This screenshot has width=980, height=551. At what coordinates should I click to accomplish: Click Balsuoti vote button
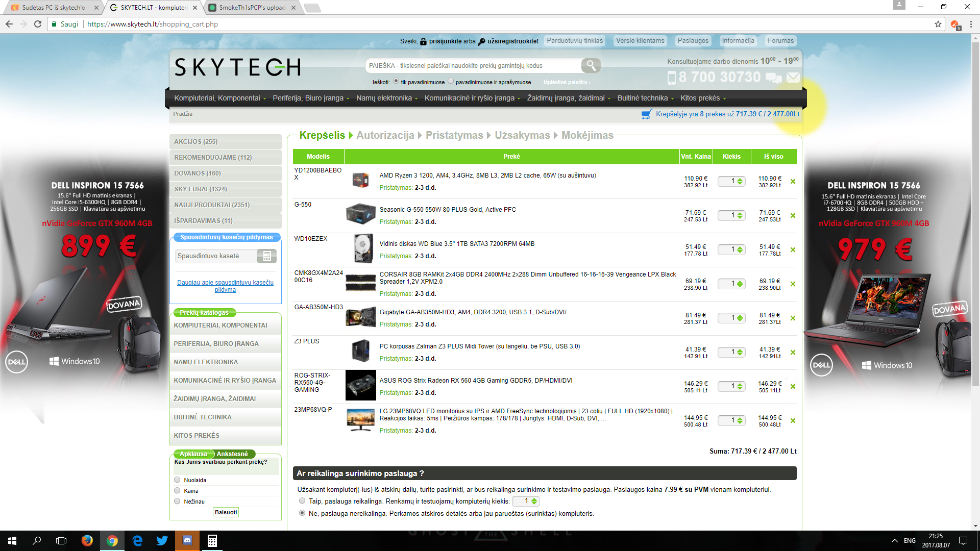226,512
